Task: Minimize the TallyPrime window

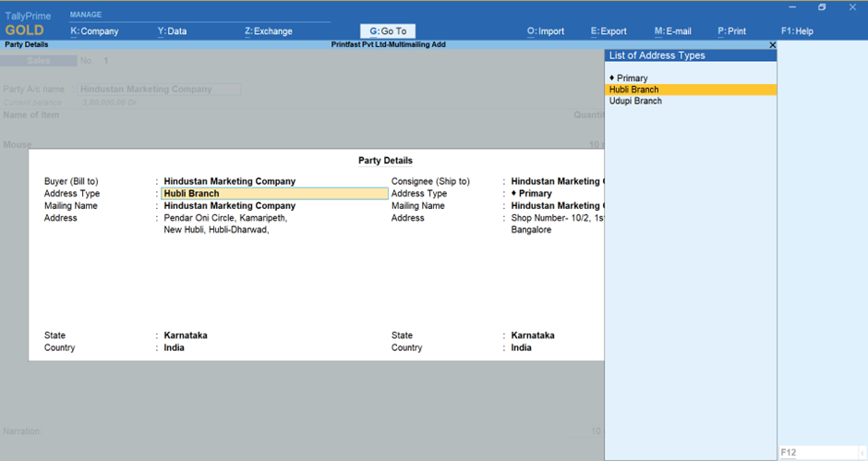Action: coord(792,7)
